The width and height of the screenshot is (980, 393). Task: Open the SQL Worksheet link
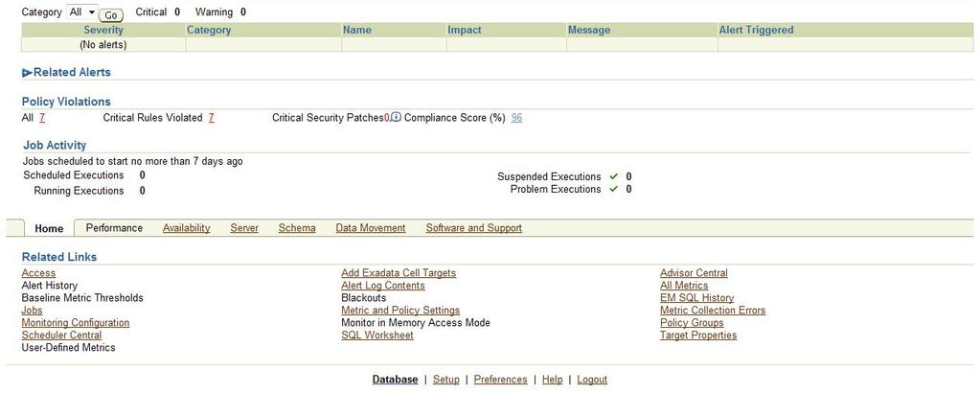376,335
